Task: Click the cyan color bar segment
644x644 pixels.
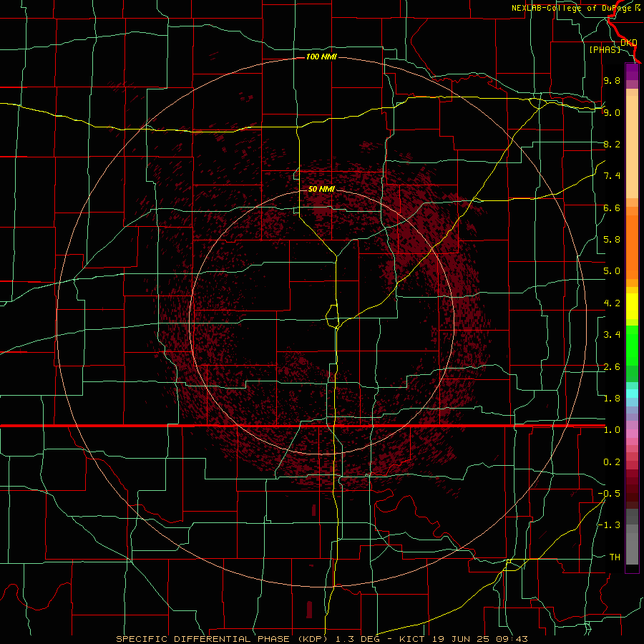Action: click(x=632, y=394)
